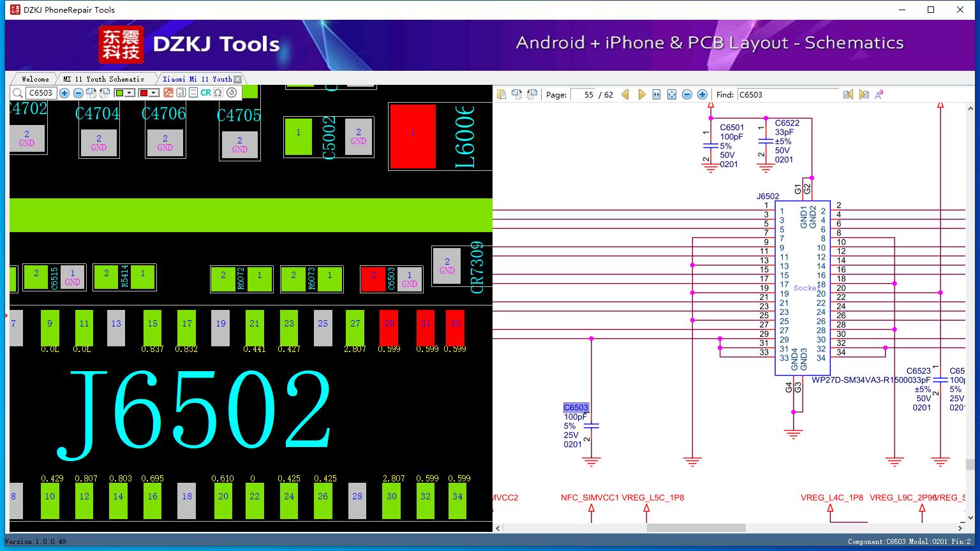This screenshot has width=980, height=551.
Task: Toggle match case option for find
Action: [879, 94]
